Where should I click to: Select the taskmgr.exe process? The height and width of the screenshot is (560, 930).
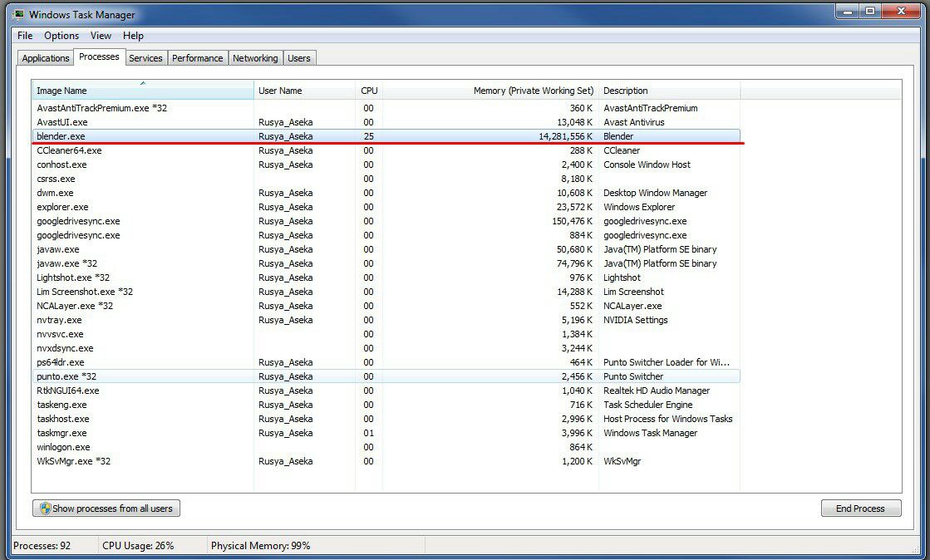(386, 433)
